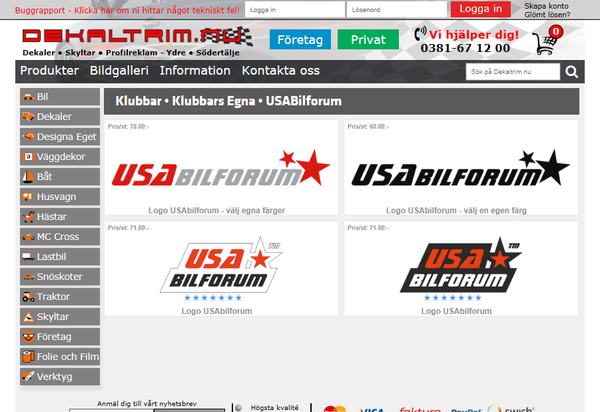Screen dimensions: 600x412
Task: Focus the Logga in username field
Action: point(295,10)
